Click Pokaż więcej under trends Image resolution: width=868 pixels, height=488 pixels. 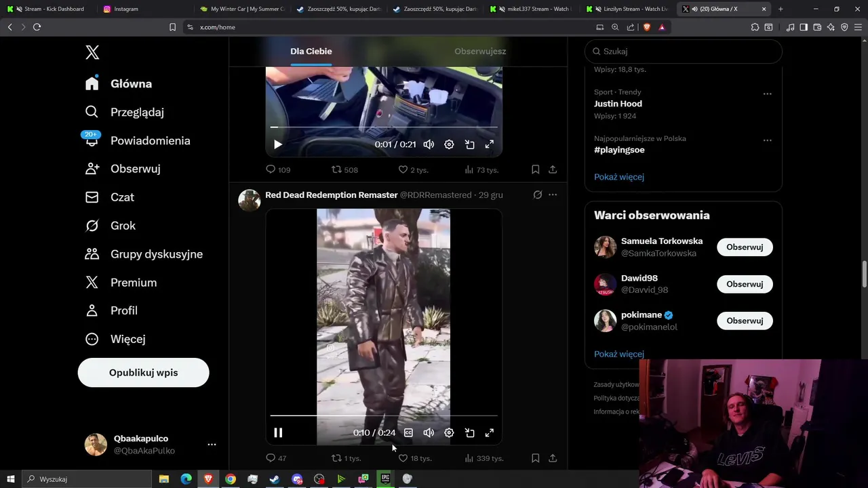pos(619,177)
